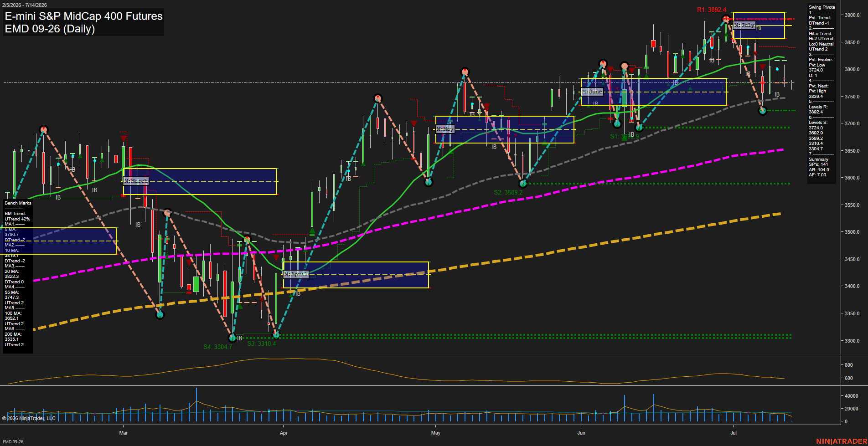Viewport: 868px width, 446px height.
Task: Click the 'E-mini S&P MidCap 400 Futures' chart title
Action: (x=83, y=16)
